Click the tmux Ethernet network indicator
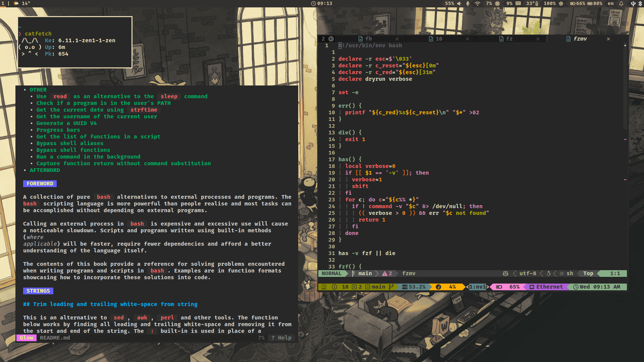This screenshot has height=362, width=644. 546,287
